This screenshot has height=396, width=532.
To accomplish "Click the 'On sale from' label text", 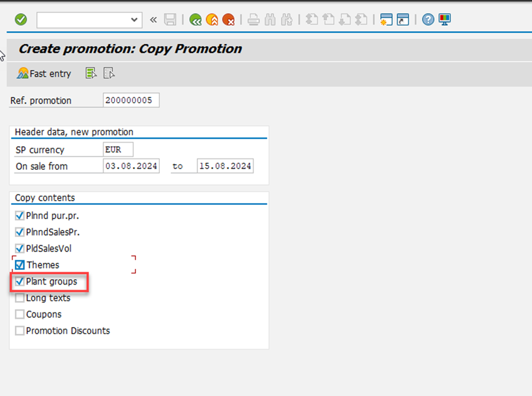I will 41,167.
